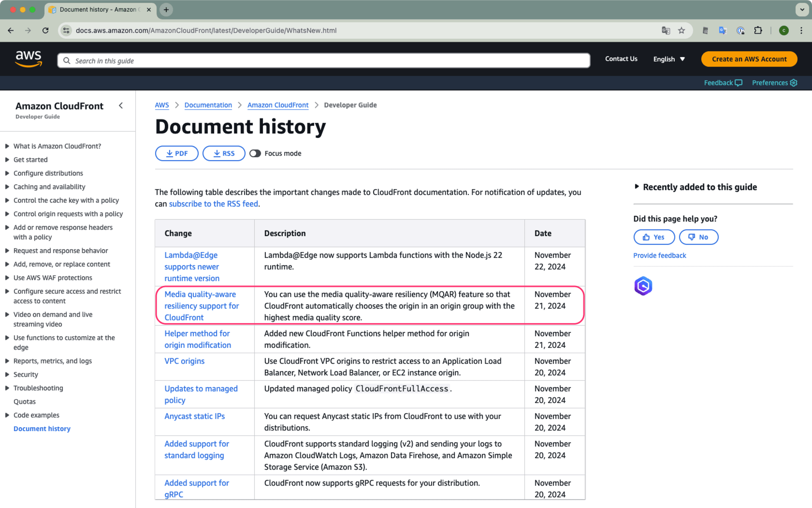The height and width of the screenshot is (508, 812).
Task: Open subscribe to the RSS feed link
Action: [214, 204]
